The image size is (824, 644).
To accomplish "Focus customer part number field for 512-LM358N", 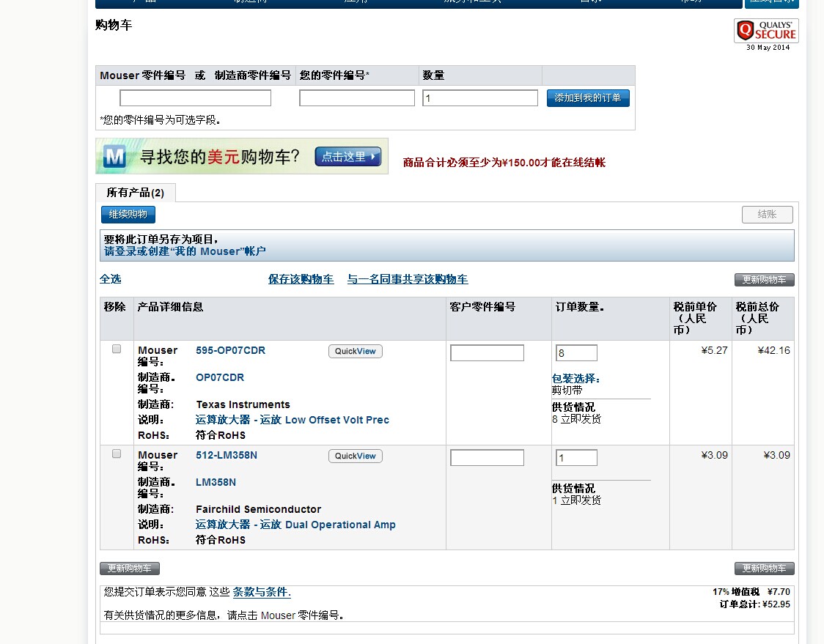I will (488, 457).
